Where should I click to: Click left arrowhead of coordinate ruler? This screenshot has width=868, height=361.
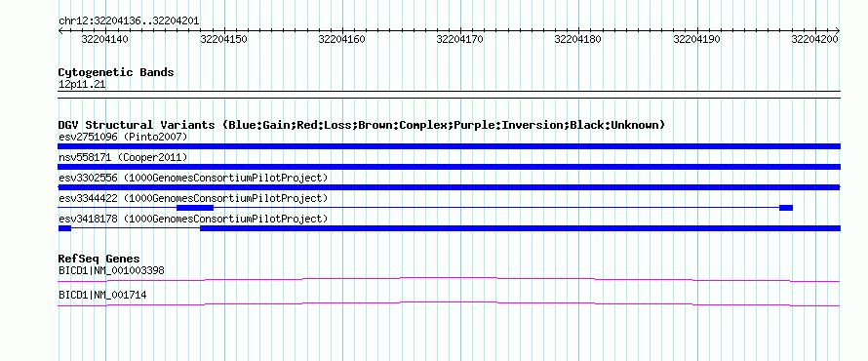click(60, 30)
